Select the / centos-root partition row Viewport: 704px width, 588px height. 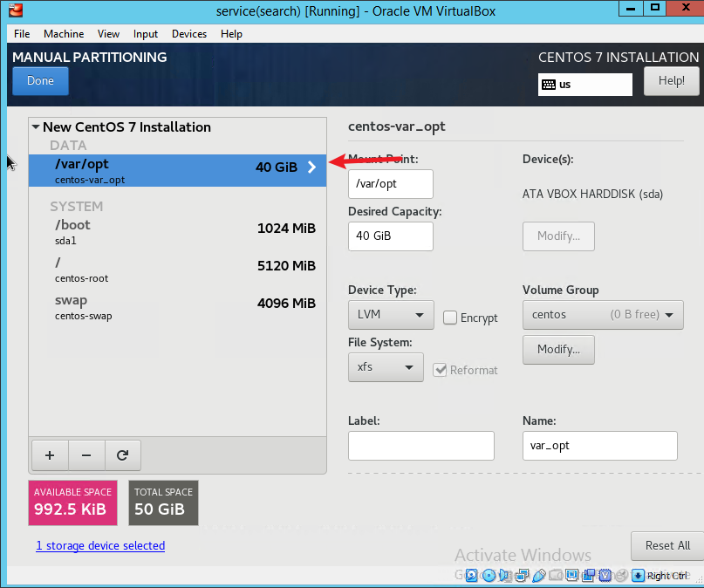[177, 270]
